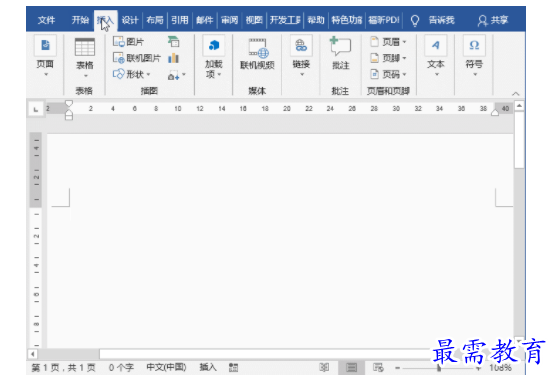Click the right indent marker on ruler
554x383 pixels.
[495, 113]
